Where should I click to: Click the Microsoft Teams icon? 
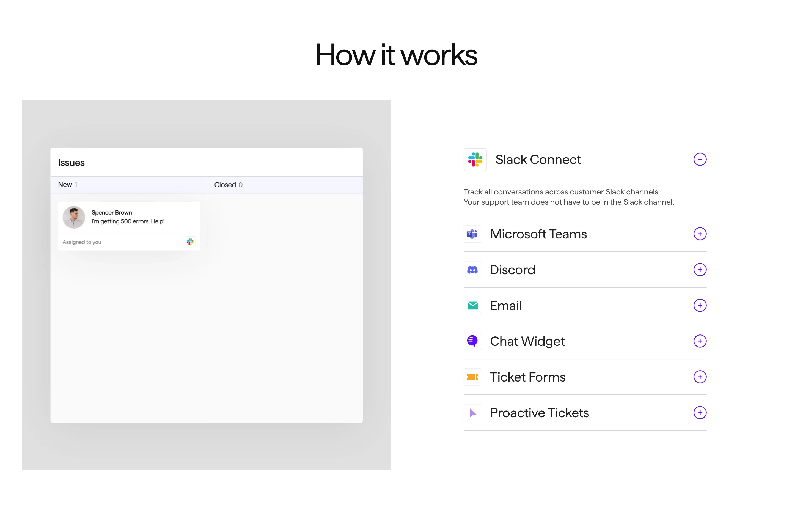[x=472, y=234]
